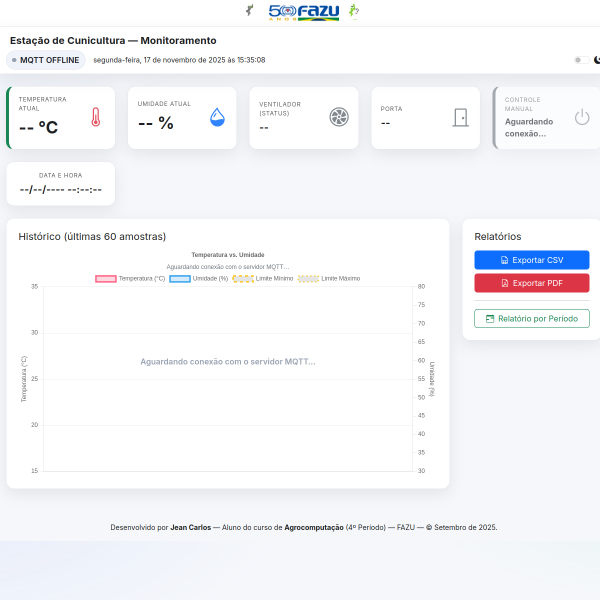Toggle Temperatura (°C) legend swatch
Screen dimensions: 600x600
(106, 279)
